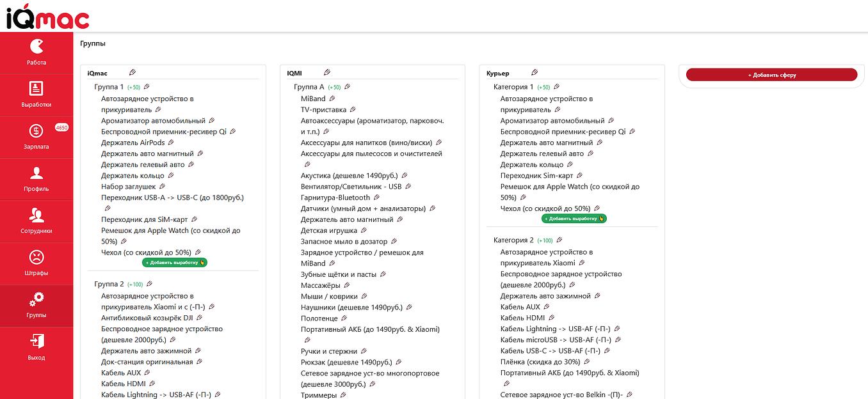Image resolution: width=868 pixels, height=399 pixels.
Task: Open Зарплата salary section
Action: pyautogui.click(x=36, y=137)
